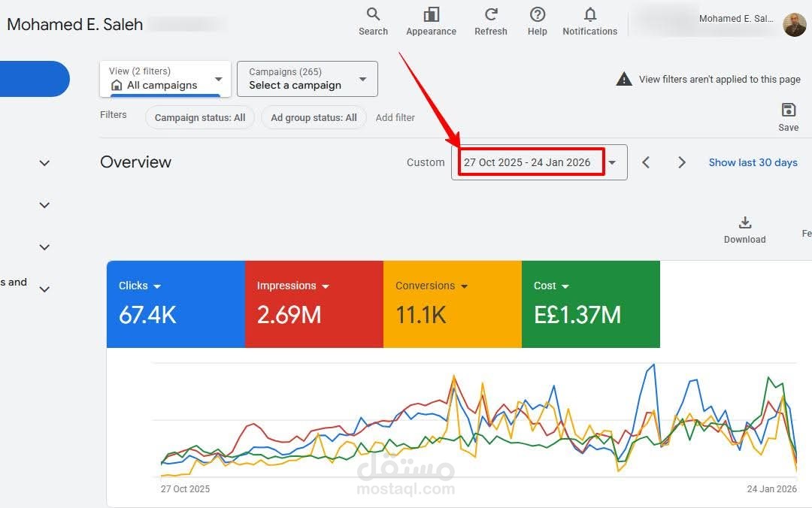Click the View filters aren't applied message
Screen dimensions: 812x508
pyautogui.click(x=720, y=79)
